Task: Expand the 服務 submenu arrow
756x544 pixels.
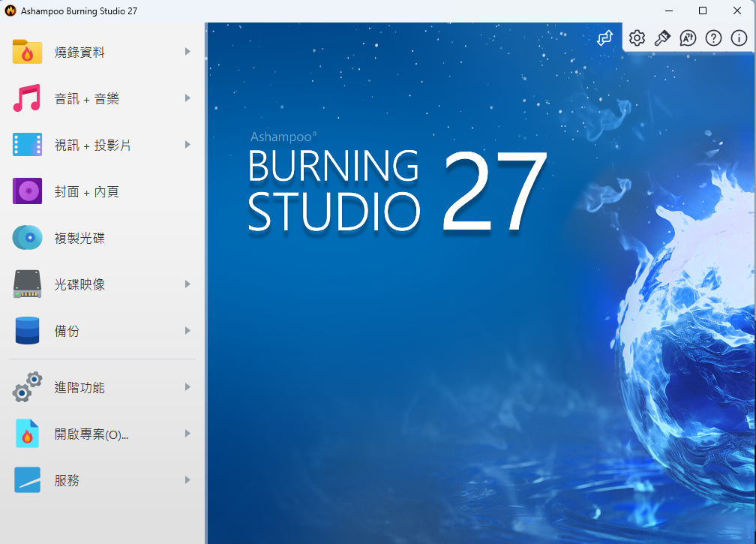Action: click(x=187, y=480)
